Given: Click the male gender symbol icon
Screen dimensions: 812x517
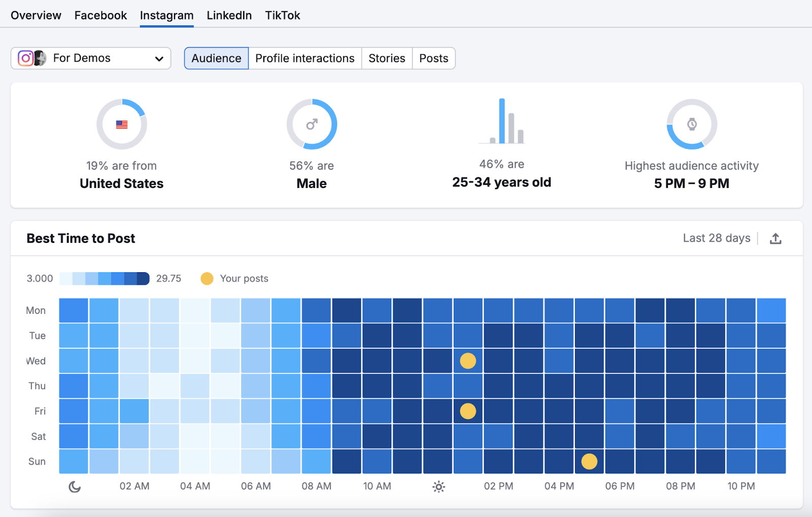Looking at the screenshot, I should click(312, 124).
